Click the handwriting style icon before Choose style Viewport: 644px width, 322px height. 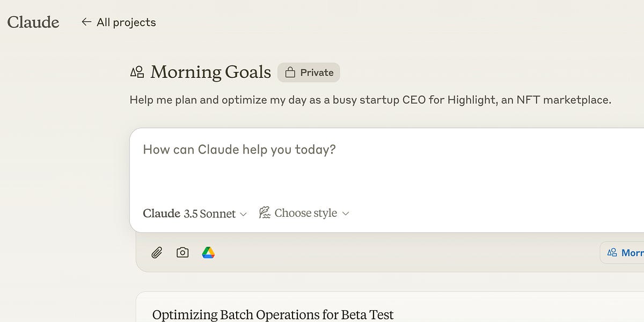265,213
